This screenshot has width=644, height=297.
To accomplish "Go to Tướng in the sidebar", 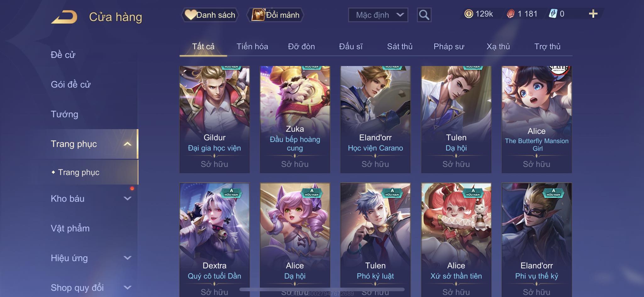I will tap(64, 114).
